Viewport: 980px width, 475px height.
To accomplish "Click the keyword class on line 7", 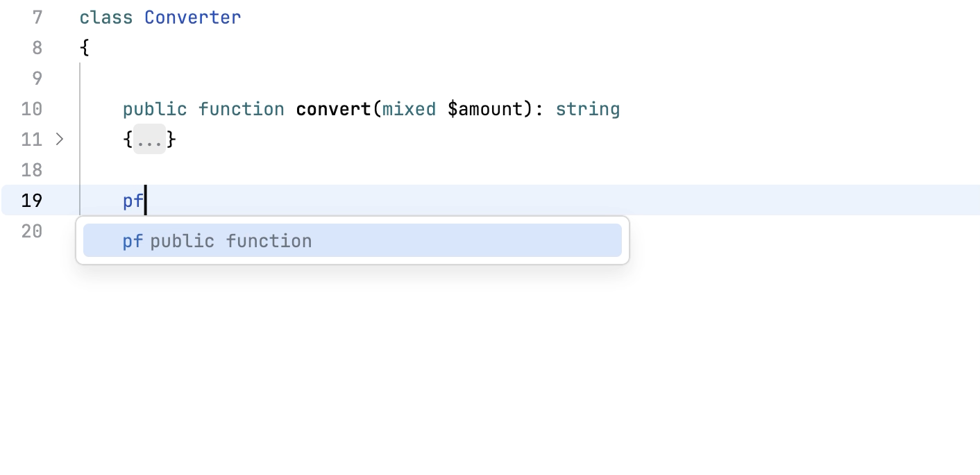I will click(x=105, y=17).
